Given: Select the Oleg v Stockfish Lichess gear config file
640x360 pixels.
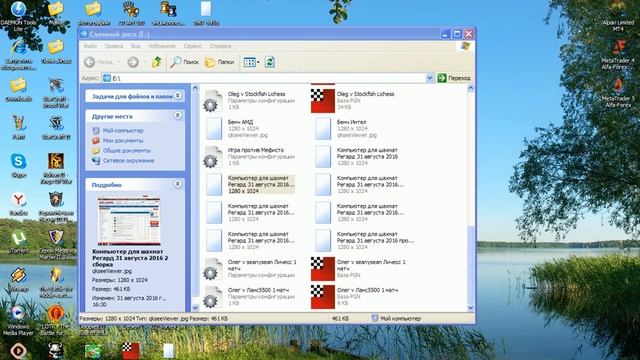Looking at the screenshot, I should [250, 100].
